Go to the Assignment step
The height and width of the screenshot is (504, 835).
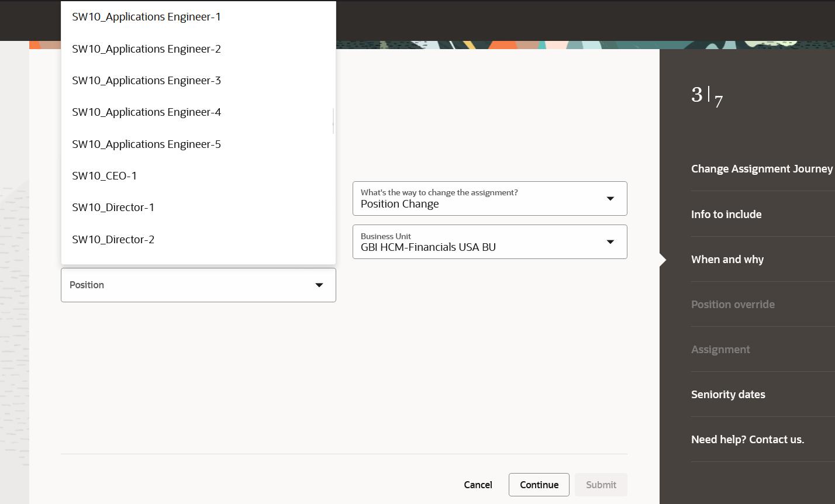[720, 350]
